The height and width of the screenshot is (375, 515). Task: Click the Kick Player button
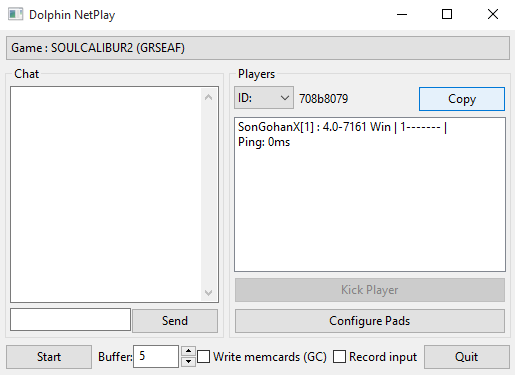(370, 290)
